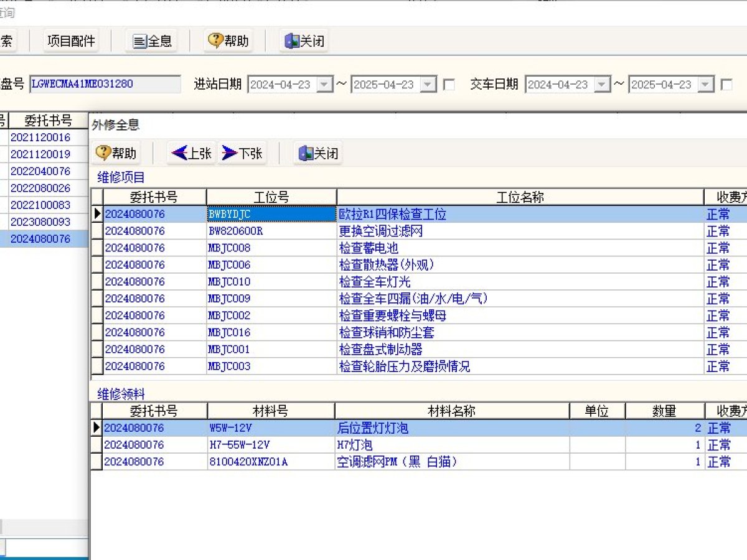
Task: Toggle the 进站日期 filter checkbox
Action: [448, 85]
